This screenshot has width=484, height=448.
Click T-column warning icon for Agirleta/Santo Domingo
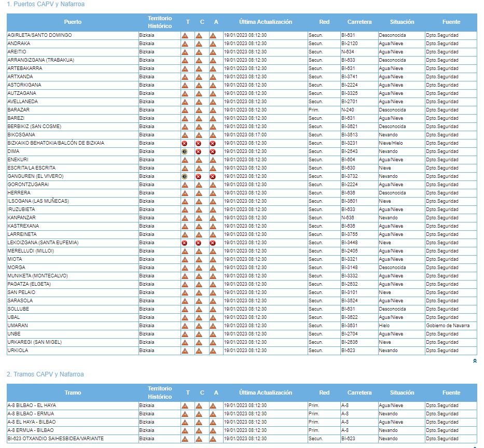coord(185,35)
